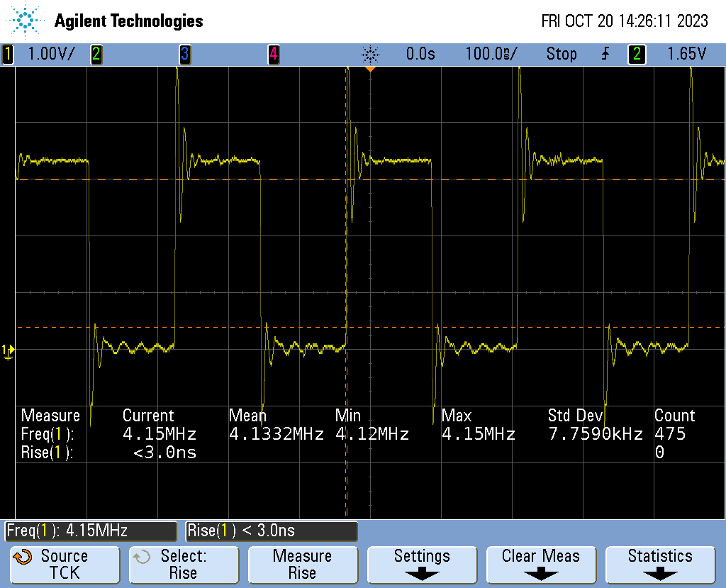Select the yellow channel 1 indicator

(x=8, y=54)
